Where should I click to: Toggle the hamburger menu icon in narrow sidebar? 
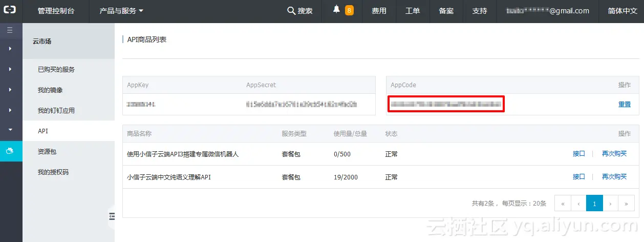[10, 31]
